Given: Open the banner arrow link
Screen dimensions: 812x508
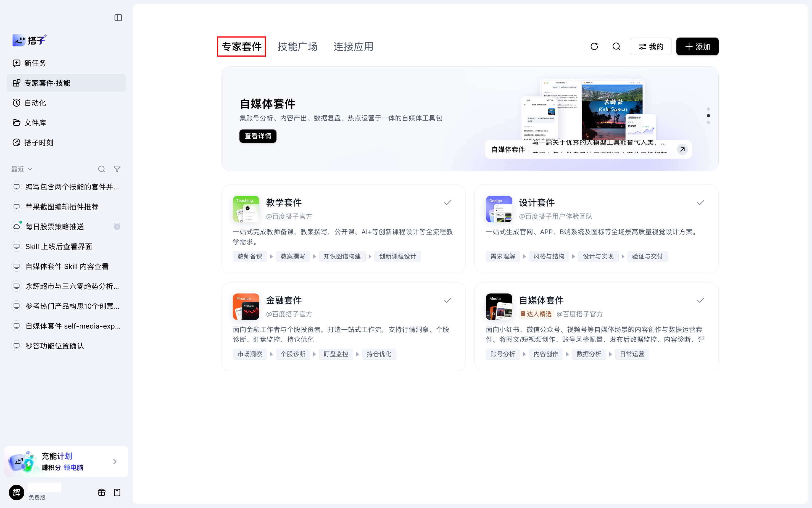Looking at the screenshot, I should pos(682,150).
